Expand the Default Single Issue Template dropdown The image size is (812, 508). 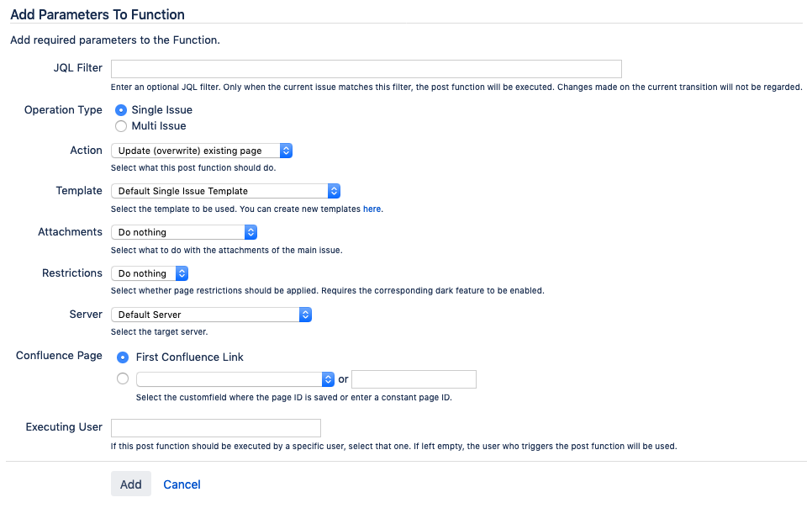pyautogui.click(x=225, y=191)
